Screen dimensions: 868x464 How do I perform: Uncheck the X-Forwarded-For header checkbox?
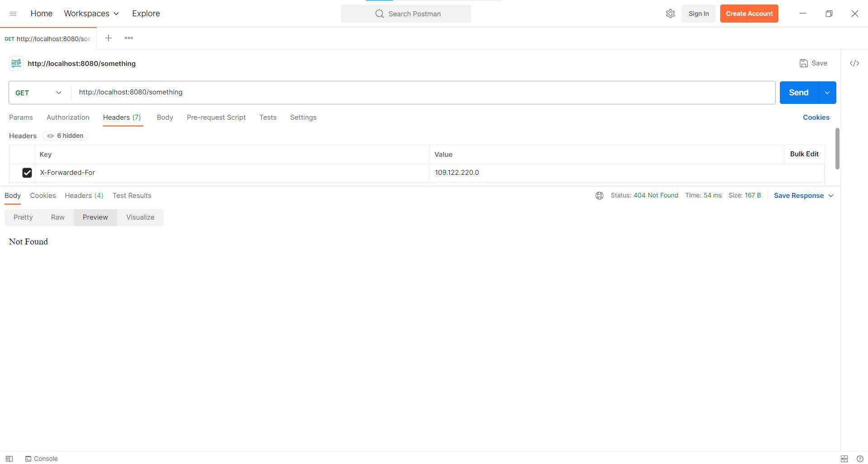[x=27, y=173]
